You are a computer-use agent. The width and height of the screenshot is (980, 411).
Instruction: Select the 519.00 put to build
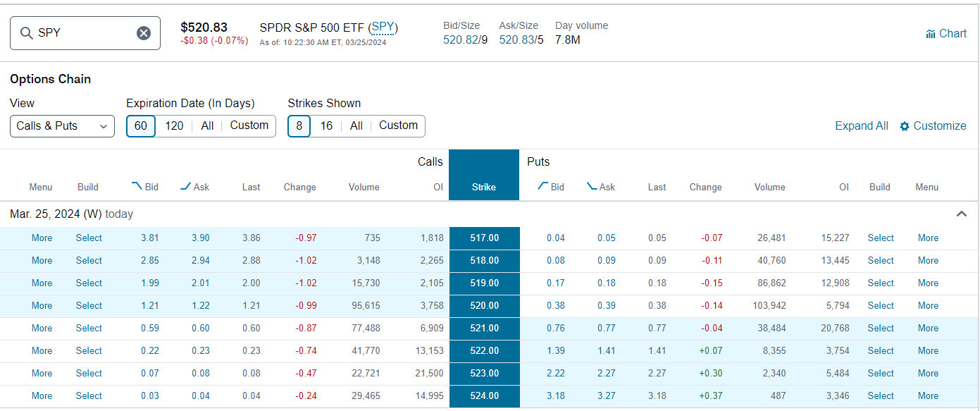tap(881, 283)
